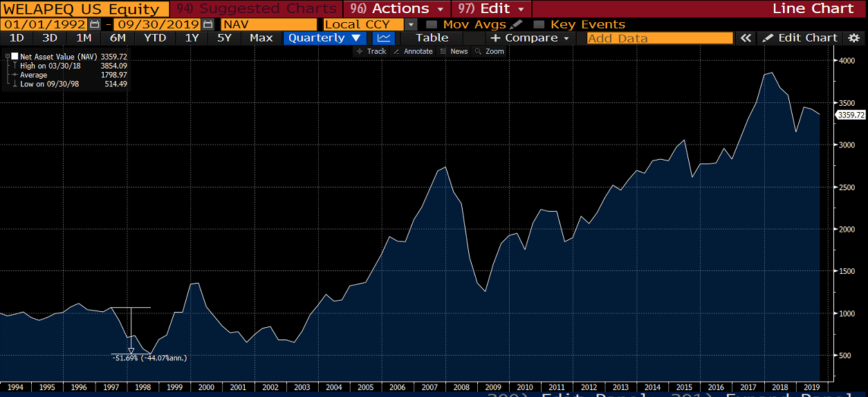Viewport: 868px width, 397px height.
Task: Enable the Key Events checkbox
Action: (x=539, y=25)
